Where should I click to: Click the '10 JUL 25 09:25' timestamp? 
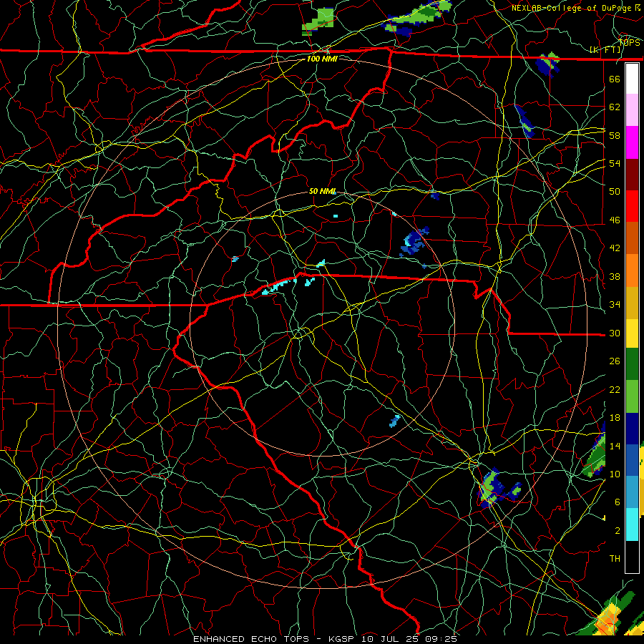[409, 639]
